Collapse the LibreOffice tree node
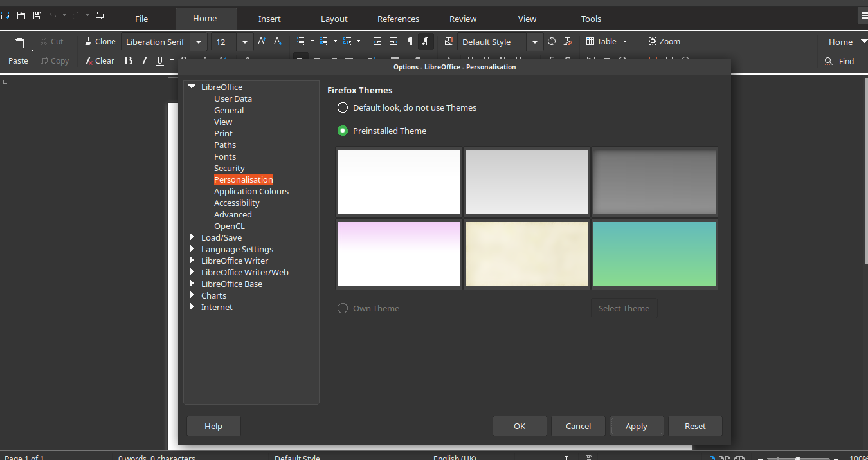Image resolution: width=868 pixels, height=460 pixels. (x=192, y=87)
